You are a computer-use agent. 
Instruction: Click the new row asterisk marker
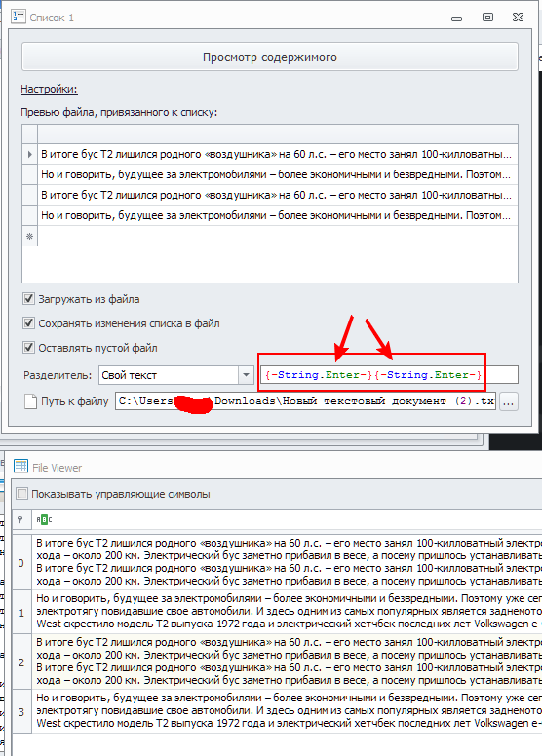point(30,236)
